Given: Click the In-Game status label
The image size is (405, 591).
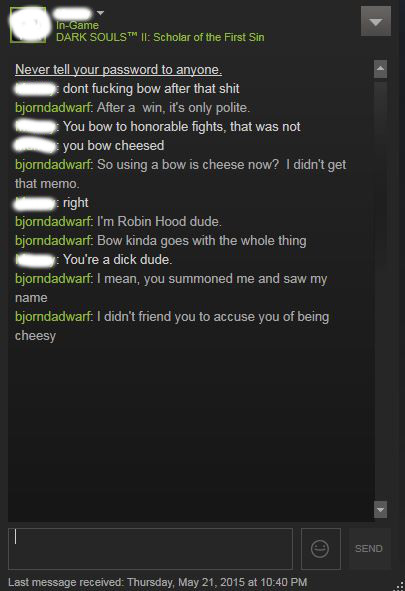Looking at the screenshot, I should coord(77,25).
